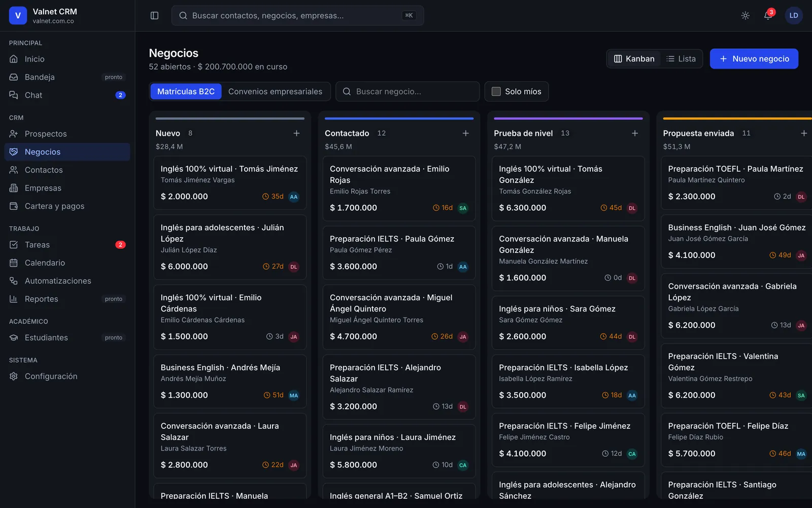
Task: Open the LD user avatar menu
Action: coord(794,16)
